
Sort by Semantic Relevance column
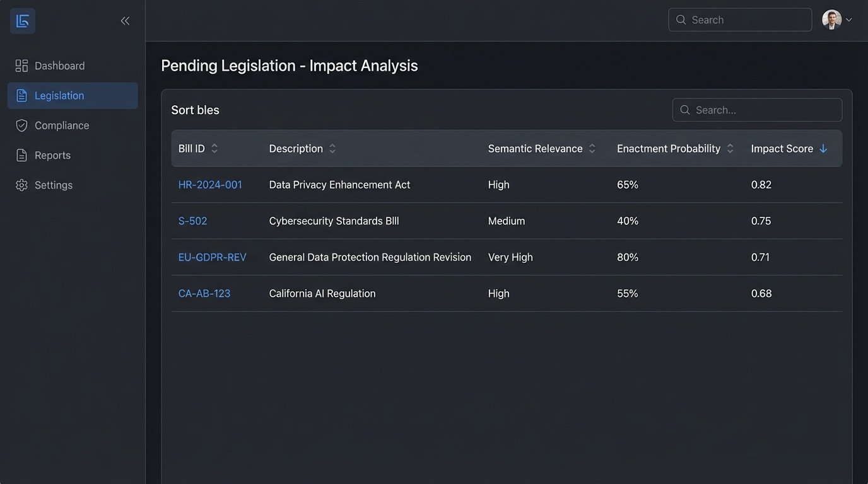(x=592, y=149)
